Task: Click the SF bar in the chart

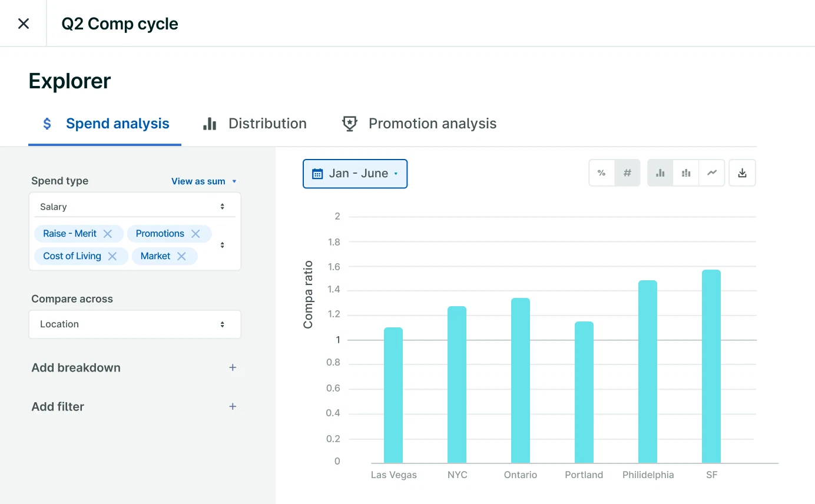Action: 711,366
